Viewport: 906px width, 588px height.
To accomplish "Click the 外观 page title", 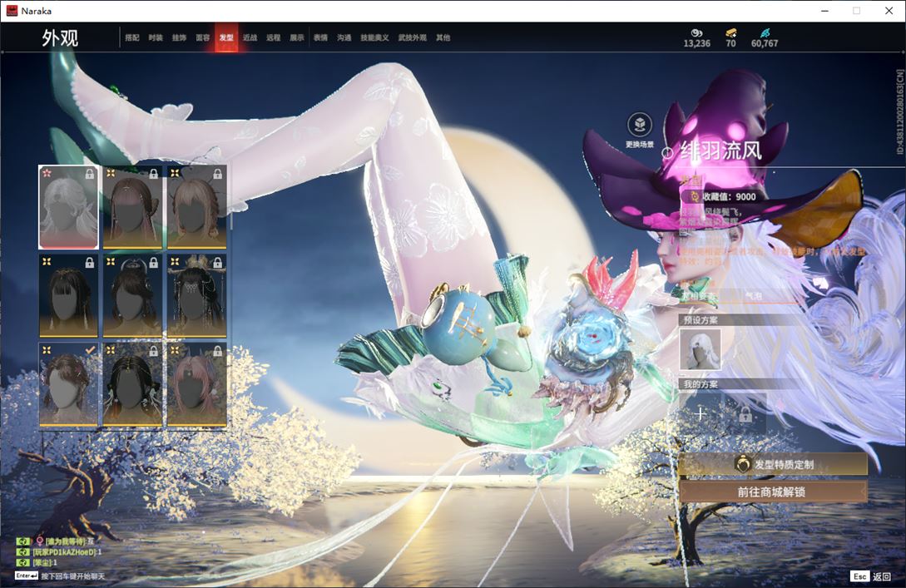I will [x=60, y=38].
